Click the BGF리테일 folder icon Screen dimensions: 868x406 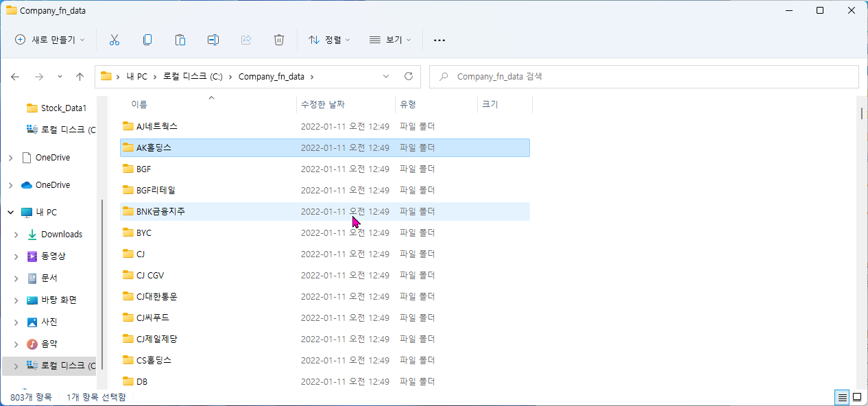(128, 190)
